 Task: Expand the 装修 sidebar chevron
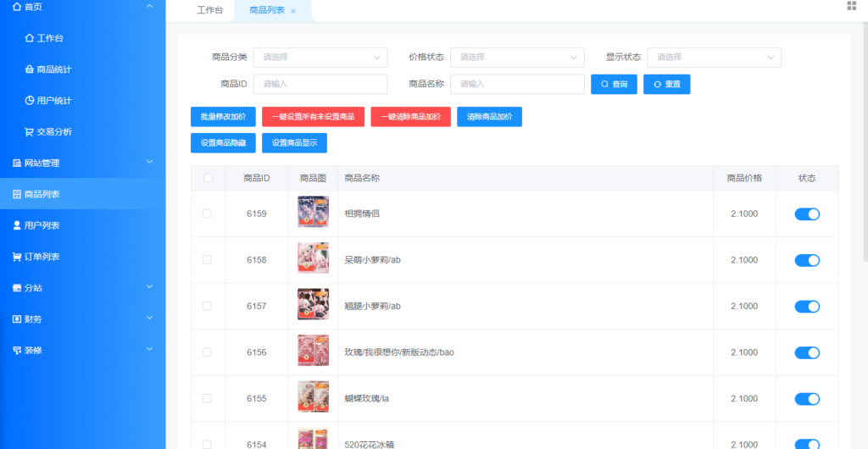[x=149, y=350]
